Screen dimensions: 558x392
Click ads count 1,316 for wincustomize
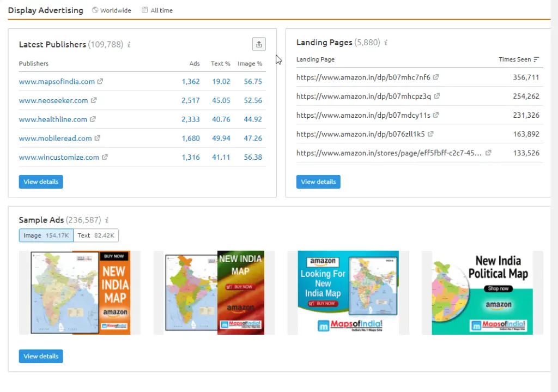point(191,157)
